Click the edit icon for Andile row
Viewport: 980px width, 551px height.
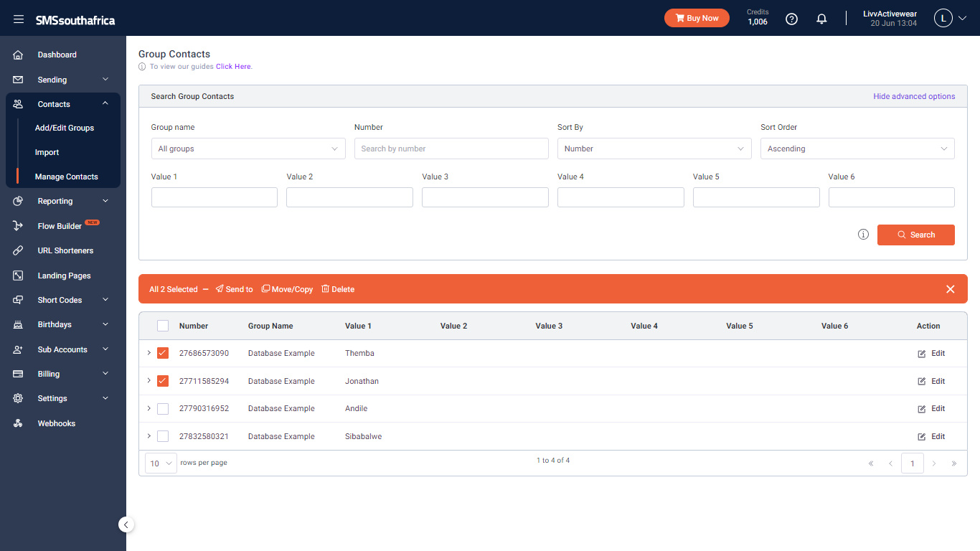(922, 409)
